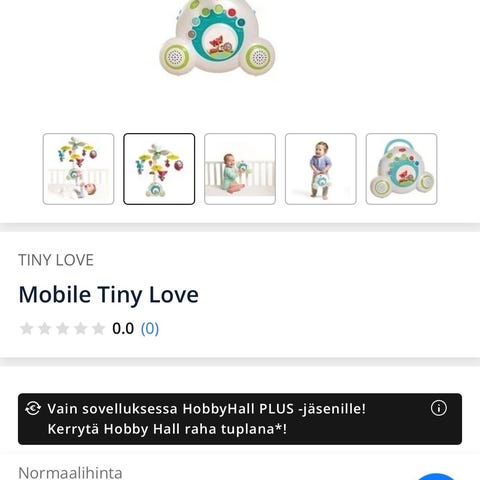480x480 pixels.
Task: Click the first rating star
Action: pos(27,329)
